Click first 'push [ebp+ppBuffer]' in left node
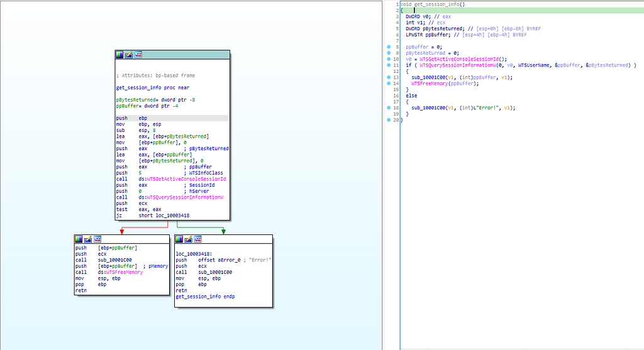Image resolution: width=644 pixels, height=350 pixels. click(x=106, y=248)
